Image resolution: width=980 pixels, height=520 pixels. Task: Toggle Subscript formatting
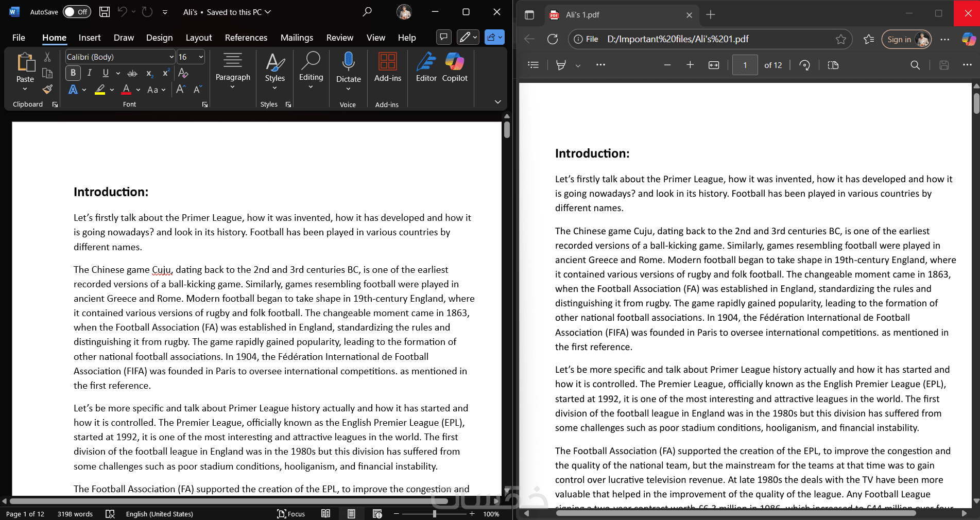(149, 73)
